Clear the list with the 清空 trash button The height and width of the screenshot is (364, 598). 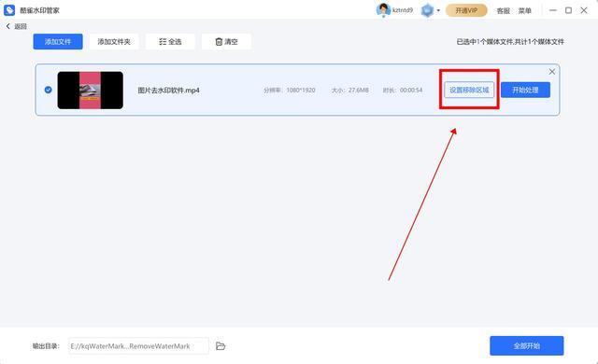226,41
